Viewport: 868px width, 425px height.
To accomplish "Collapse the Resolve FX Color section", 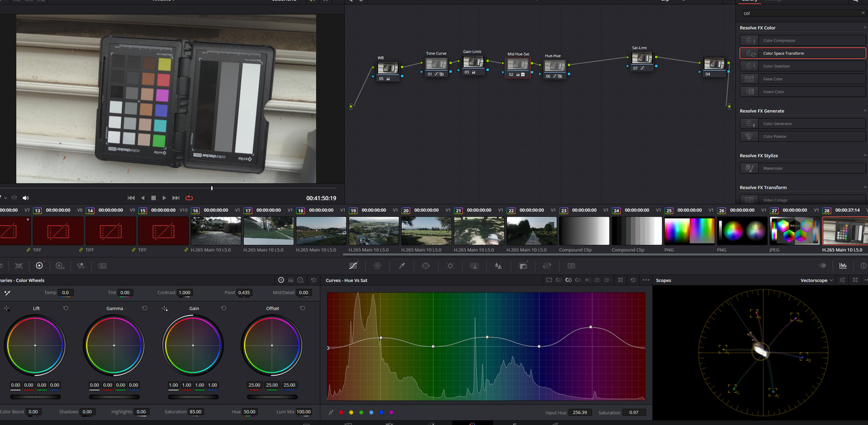I will coord(865,27).
